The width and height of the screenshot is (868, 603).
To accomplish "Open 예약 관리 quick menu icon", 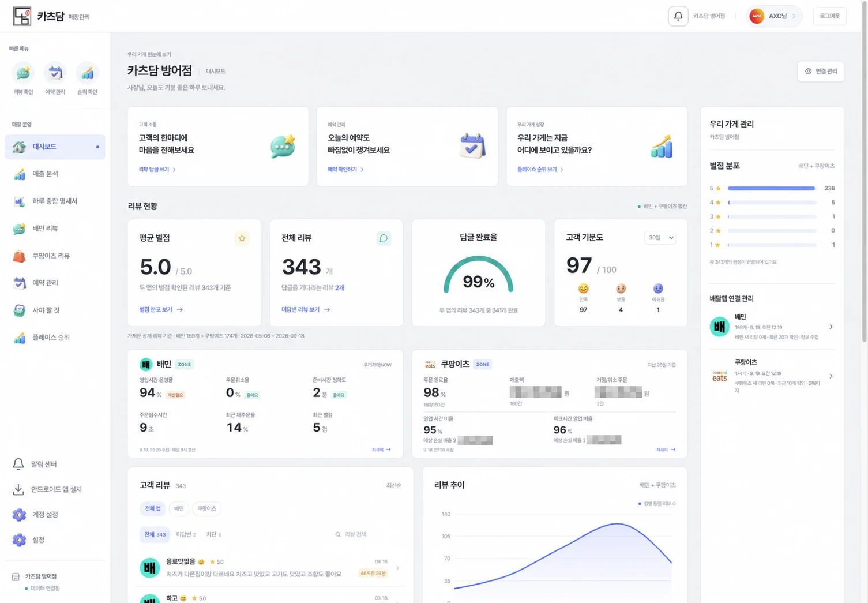I will click(x=55, y=73).
